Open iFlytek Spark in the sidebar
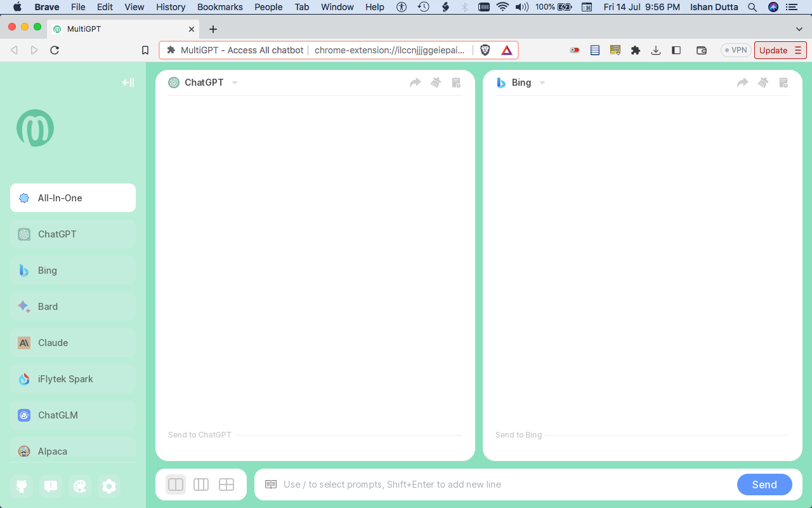 (73, 379)
